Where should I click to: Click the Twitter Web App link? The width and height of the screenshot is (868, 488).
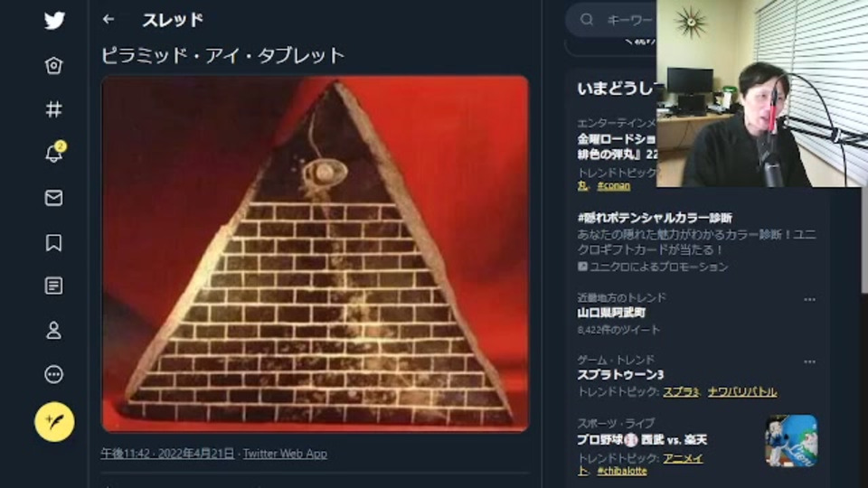[x=285, y=454]
